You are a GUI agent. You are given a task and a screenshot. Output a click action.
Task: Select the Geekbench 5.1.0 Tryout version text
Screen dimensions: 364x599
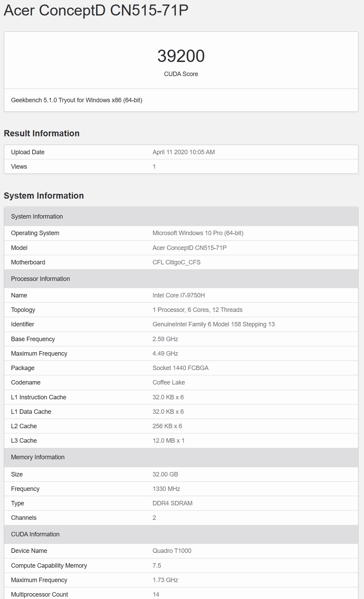(x=77, y=100)
